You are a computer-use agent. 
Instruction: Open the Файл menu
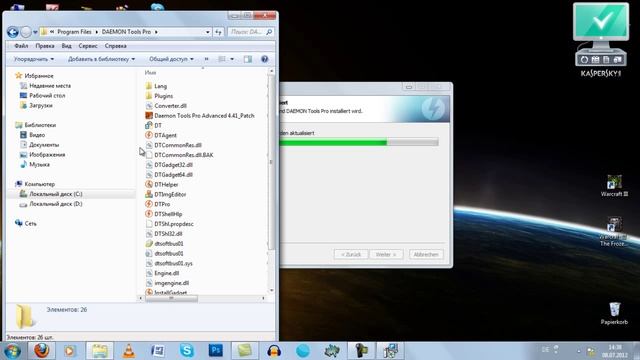[x=21, y=46]
